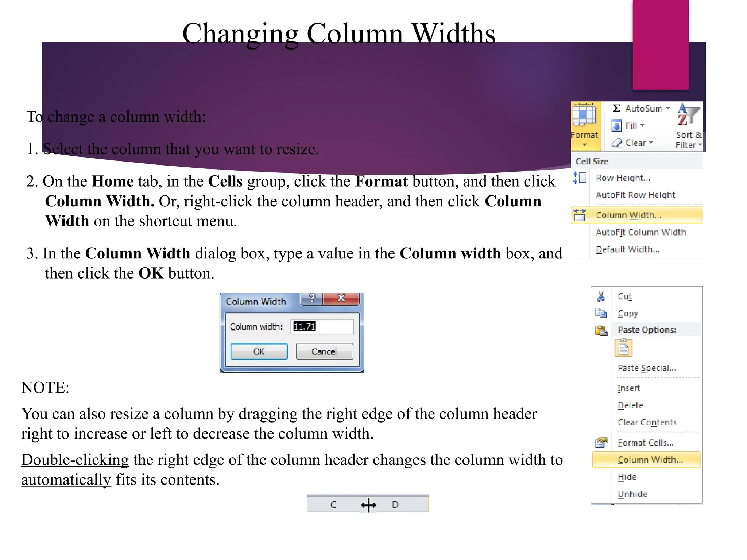Click the Format Cells icon in context menu
This screenshot has height=560, width=747.
tap(601, 443)
